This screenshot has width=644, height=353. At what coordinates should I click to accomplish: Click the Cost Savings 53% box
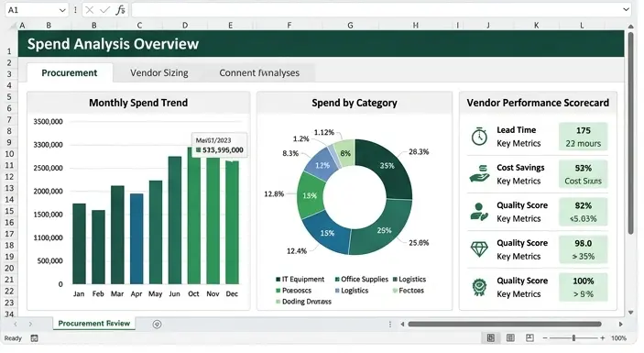(583, 174)
